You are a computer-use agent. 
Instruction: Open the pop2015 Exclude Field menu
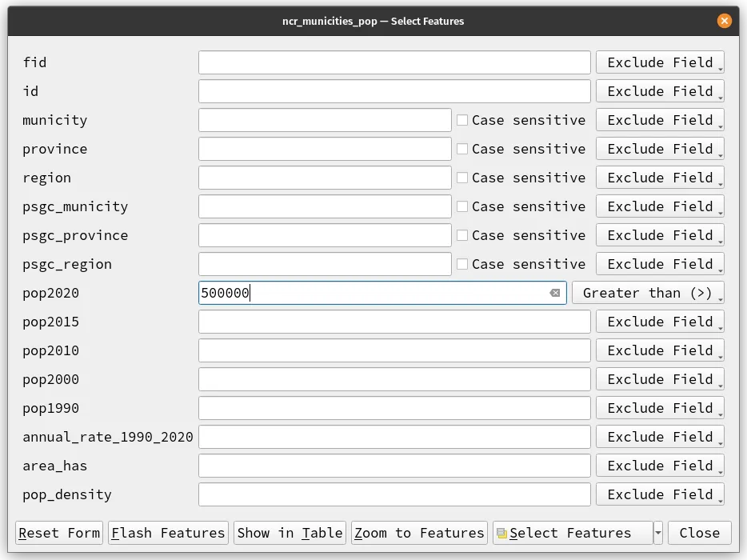660,322
